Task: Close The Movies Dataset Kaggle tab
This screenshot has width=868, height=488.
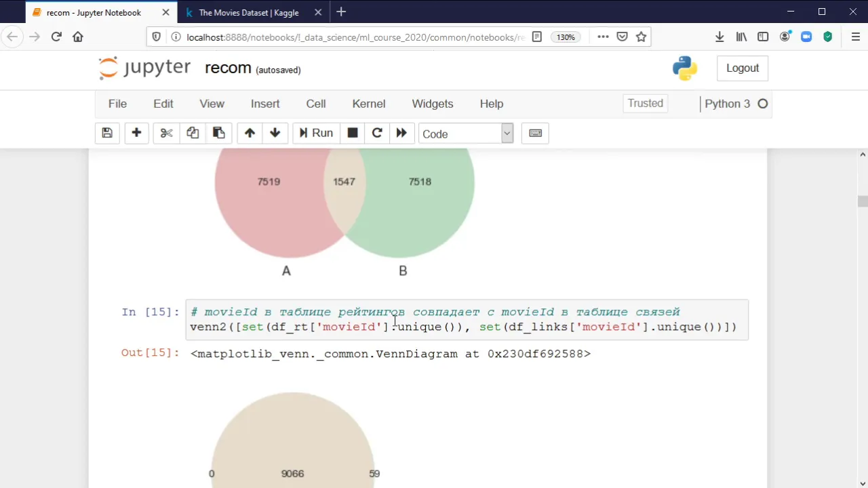Action: tap(319, 12)
